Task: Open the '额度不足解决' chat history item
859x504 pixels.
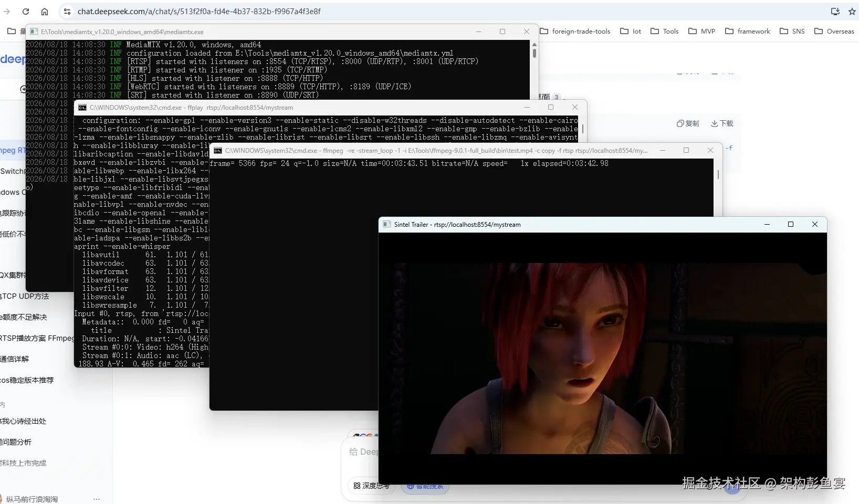Action: (x=24, y=317)
